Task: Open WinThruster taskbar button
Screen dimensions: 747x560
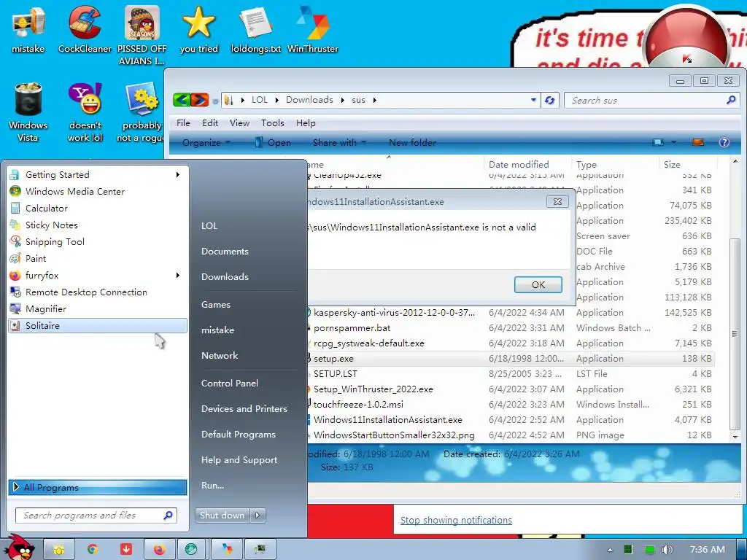Action: pyautogui.click(x=227, y=550)
